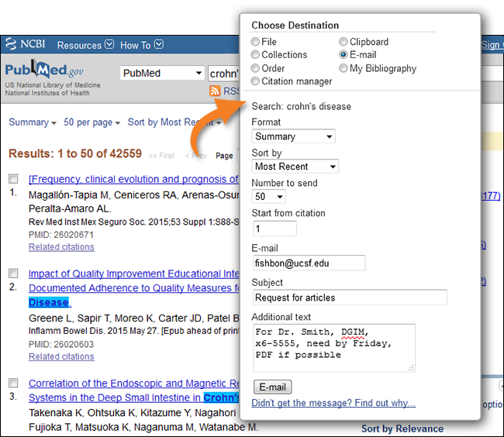Click the Search: crohn's disease text

pos(301,106)
